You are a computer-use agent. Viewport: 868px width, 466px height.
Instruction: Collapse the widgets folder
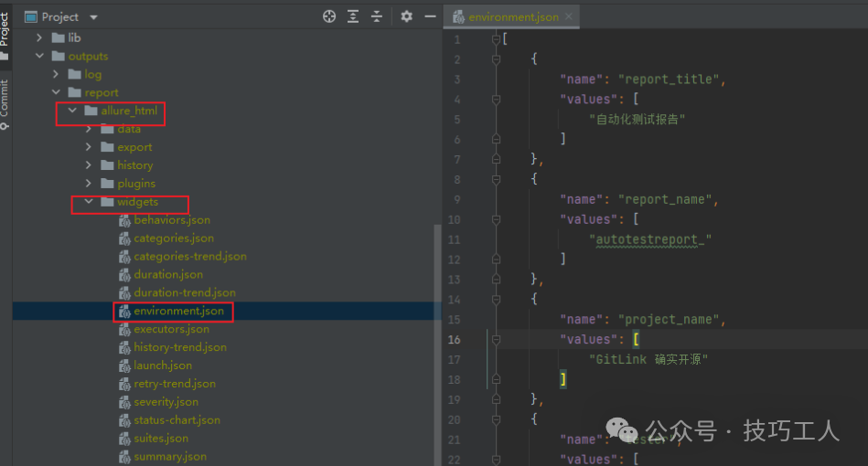pyautogui.click(x=89, y=202)
